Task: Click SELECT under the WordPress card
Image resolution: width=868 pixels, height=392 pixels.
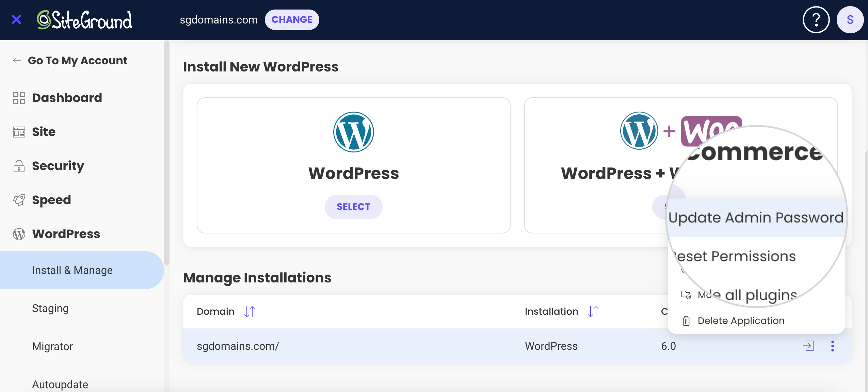Action: point(353,207)
